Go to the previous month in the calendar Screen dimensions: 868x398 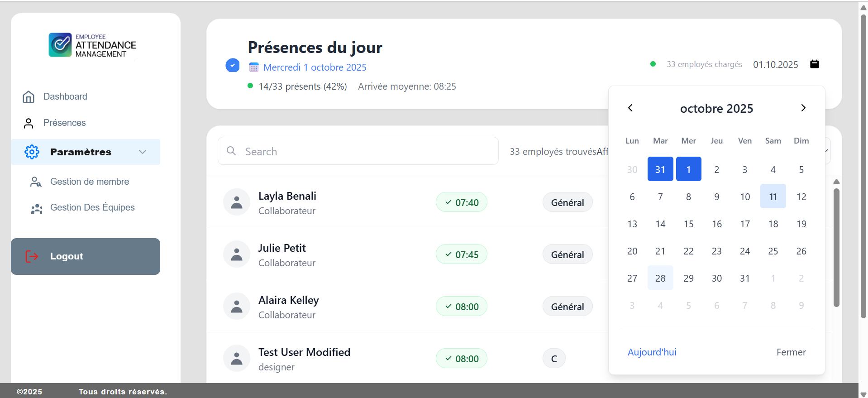630,108
